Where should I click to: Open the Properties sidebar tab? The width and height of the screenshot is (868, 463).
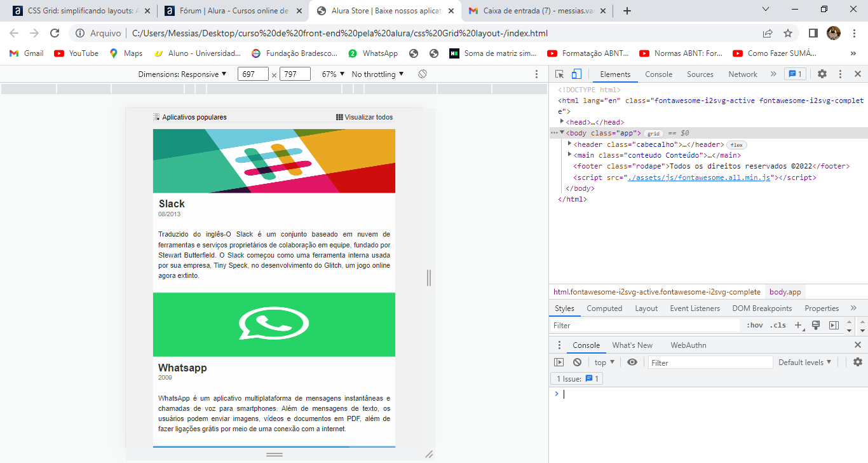[822, 308]
